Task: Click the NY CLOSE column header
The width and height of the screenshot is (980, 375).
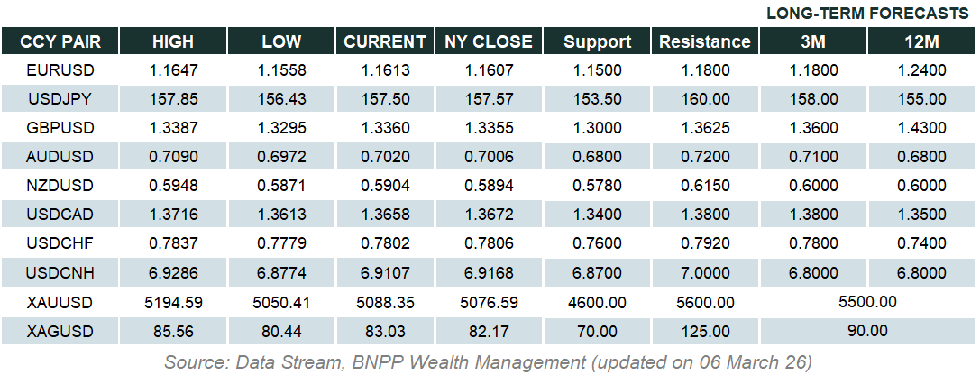Action: pyautogui.click(x=489, y=41)
